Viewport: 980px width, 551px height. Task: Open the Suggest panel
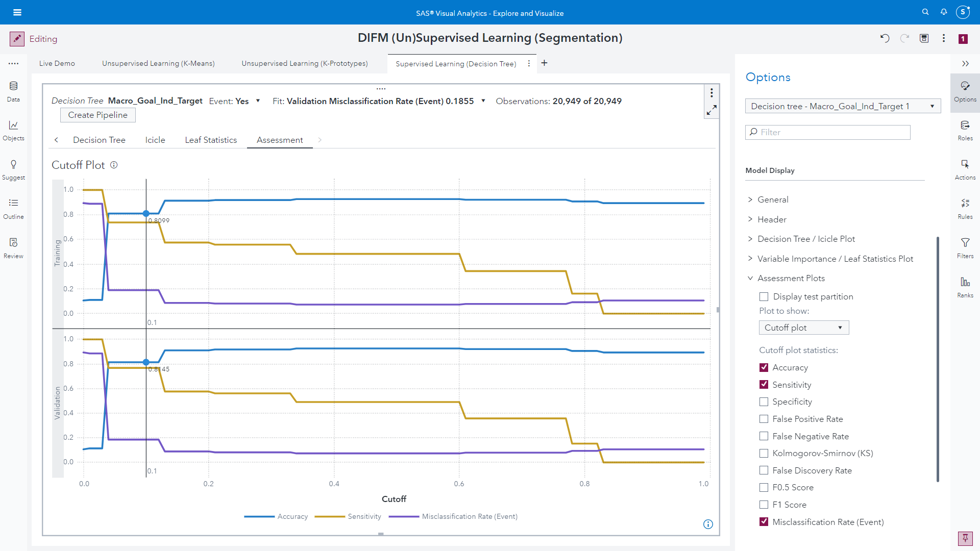(x=13, y=170)
